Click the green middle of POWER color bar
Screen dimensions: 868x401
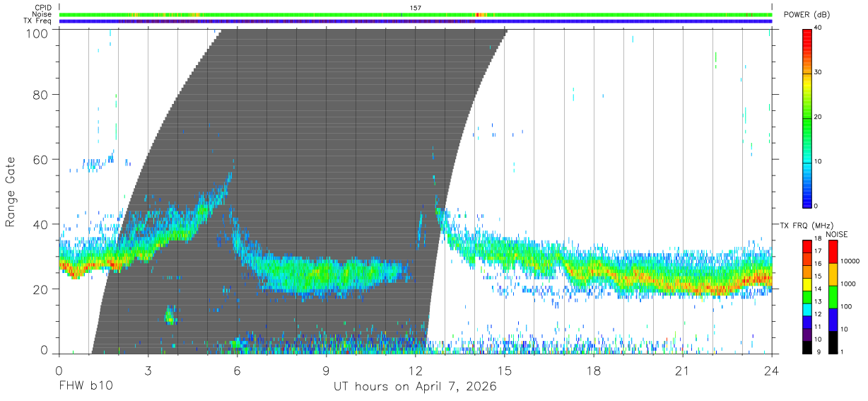point(807,118)
